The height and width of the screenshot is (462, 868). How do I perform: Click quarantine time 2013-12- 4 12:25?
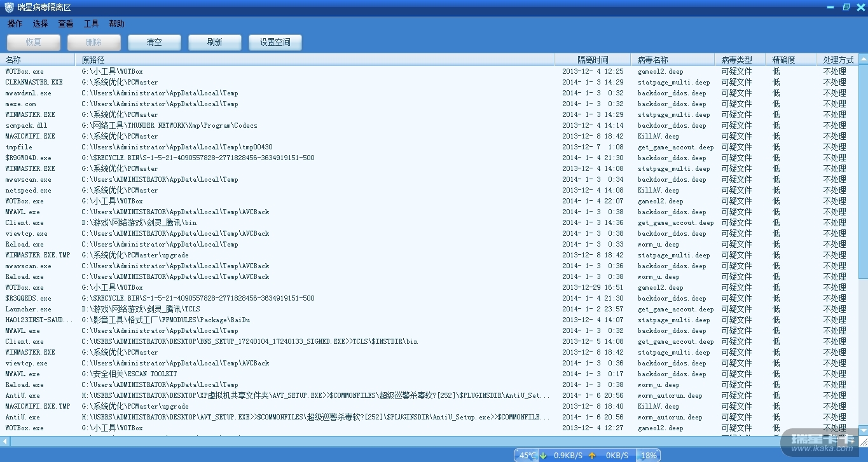pyautogui.click(x=593, y=71)
